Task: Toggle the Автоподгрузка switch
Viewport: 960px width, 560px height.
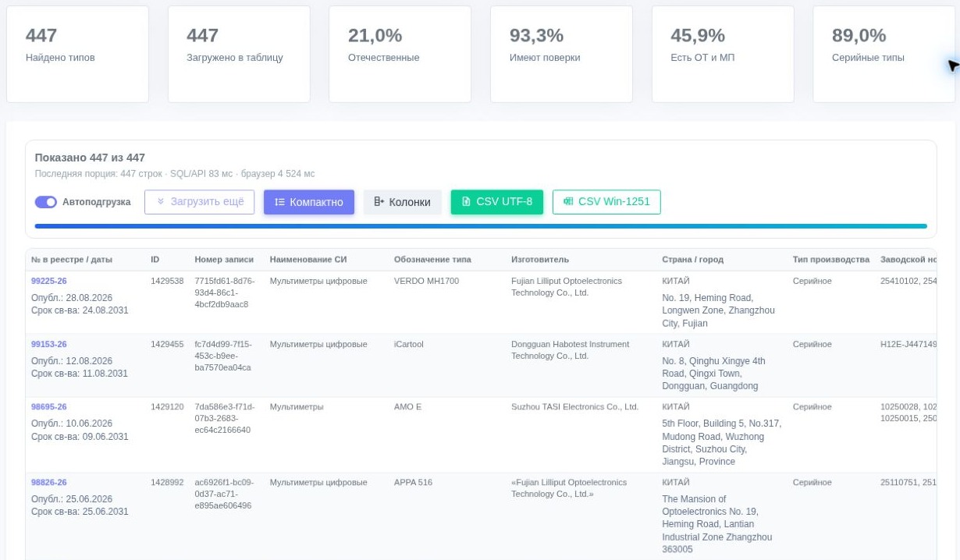Action: (46, 202)
